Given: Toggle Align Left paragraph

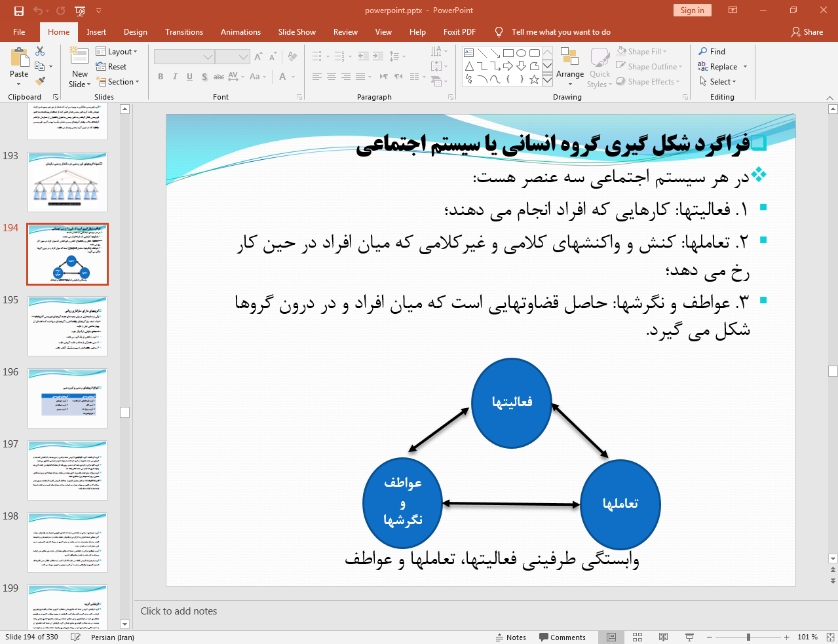Looking at the screenshot, I should 316,77.
